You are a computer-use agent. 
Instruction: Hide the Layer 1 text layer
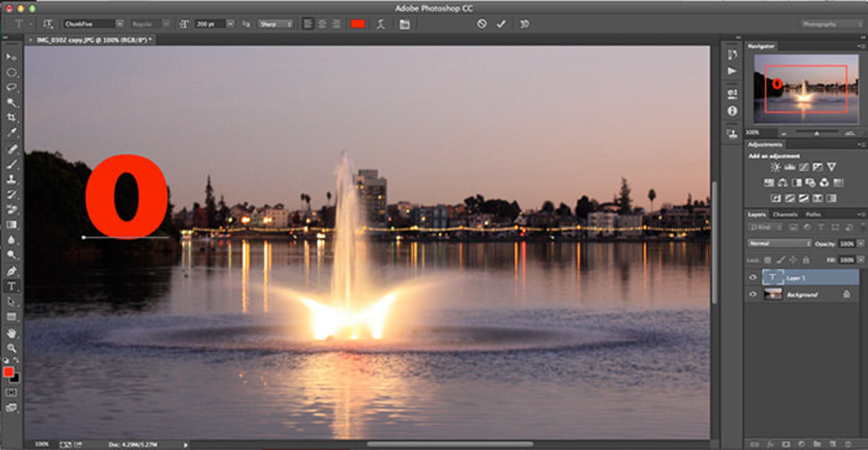[753, 277]
